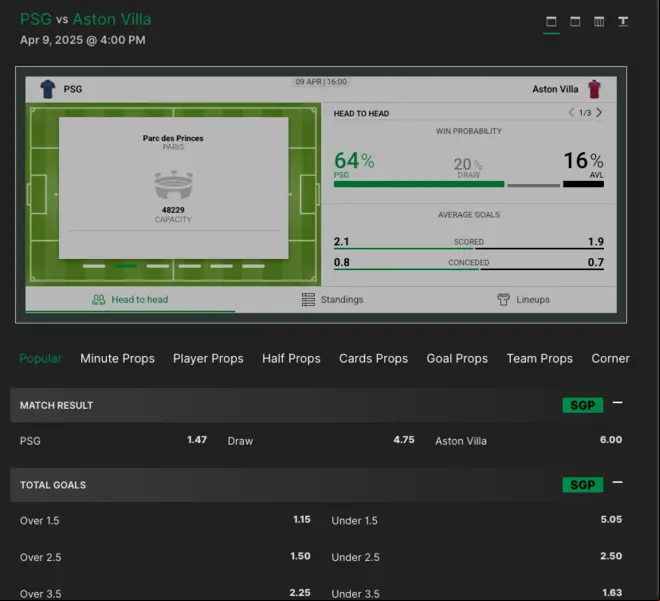Select the second layout view icon
Image resolution: width=660 pixels, height=601 pixels.
[575, 21]
